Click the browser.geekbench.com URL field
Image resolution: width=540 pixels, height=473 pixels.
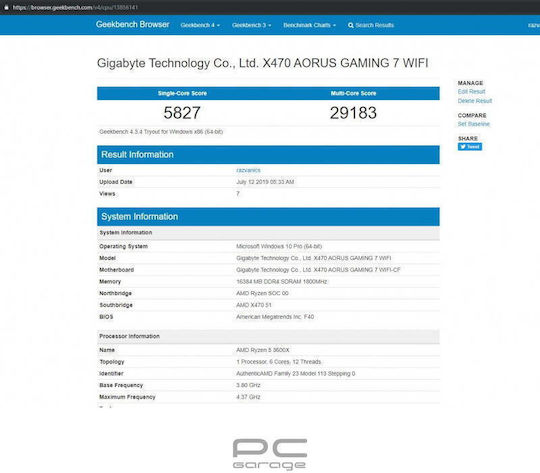coord(75,7)
